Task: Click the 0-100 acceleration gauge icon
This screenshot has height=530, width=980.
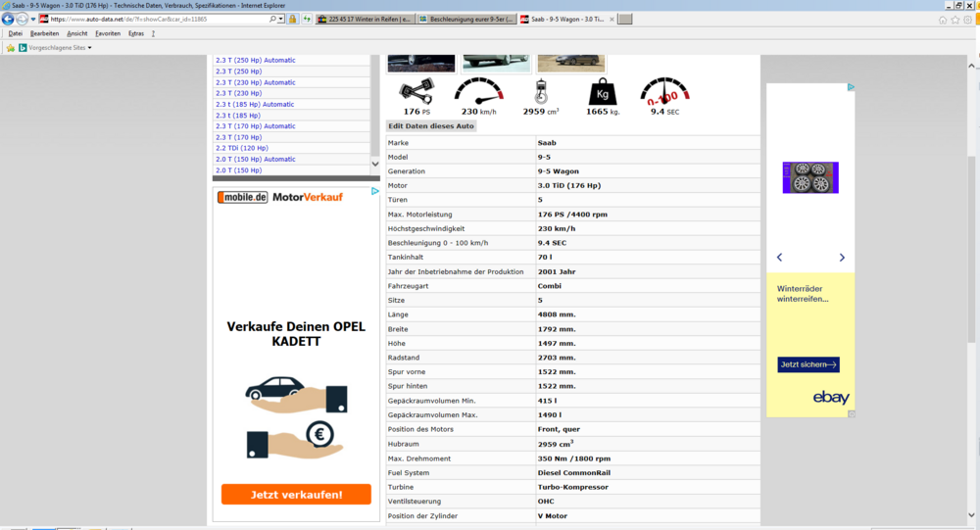Action: 664,91
